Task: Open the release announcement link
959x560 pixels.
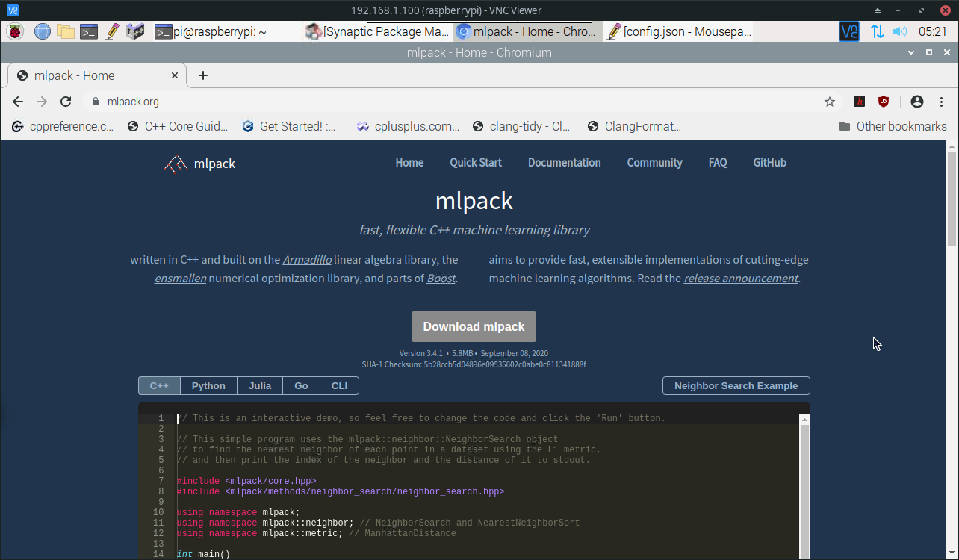Action: (741, 279)
